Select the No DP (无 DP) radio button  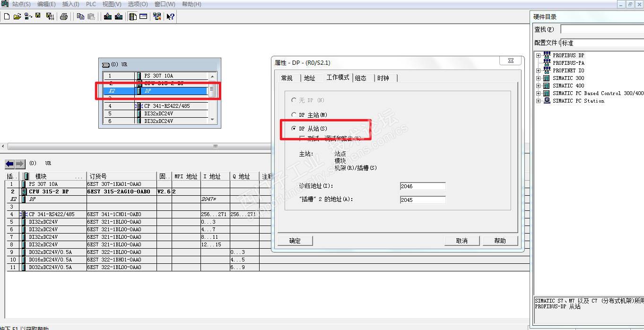point(294,100)
